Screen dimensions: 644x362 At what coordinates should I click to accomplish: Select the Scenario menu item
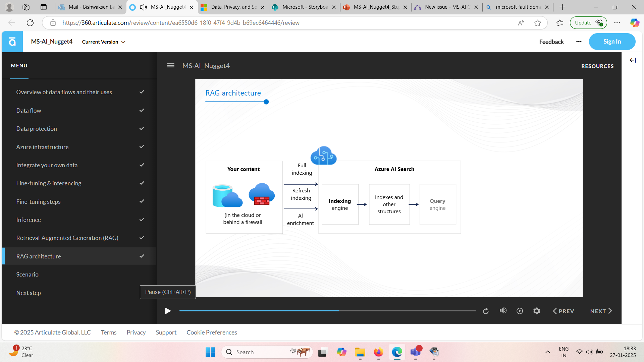tap(79, 275)
